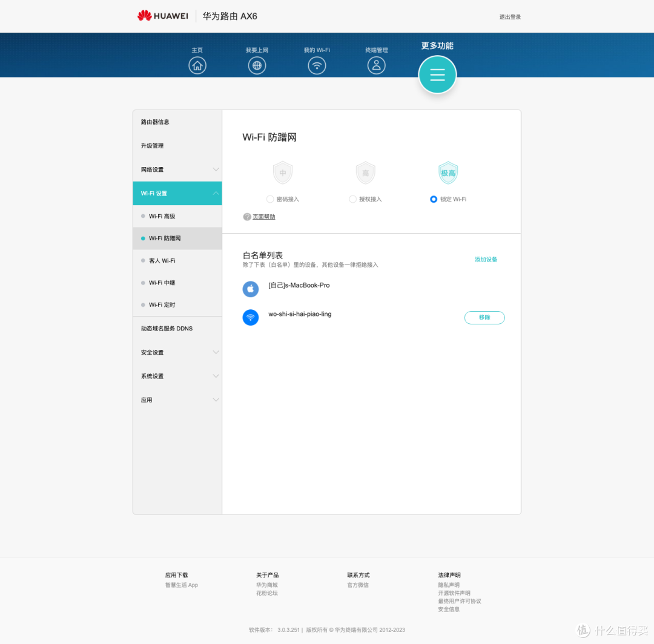Viewport: 654px width, 644px height.
Task: Collapse the Wi-Fi 设置 chevron
Action: [x=216, y=193]
